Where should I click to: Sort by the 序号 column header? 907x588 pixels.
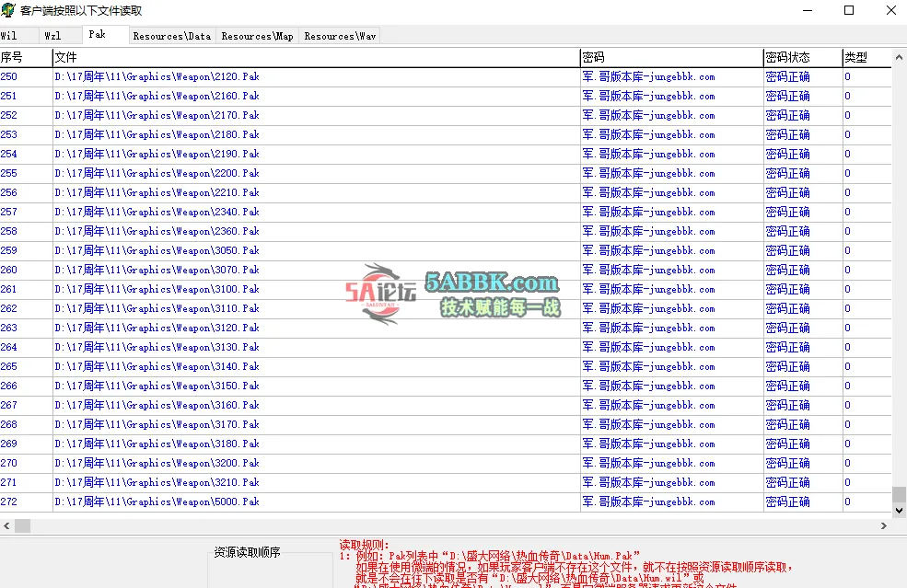[26, 57]
